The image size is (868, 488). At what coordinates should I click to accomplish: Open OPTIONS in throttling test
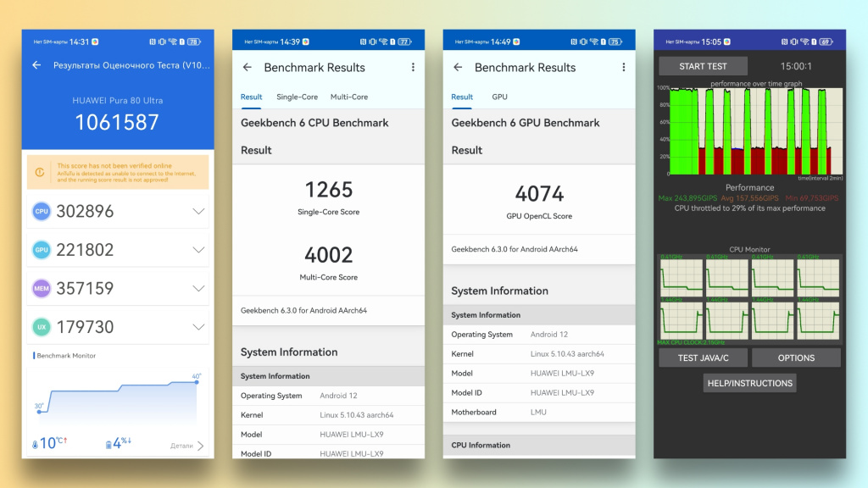[796, 358]
